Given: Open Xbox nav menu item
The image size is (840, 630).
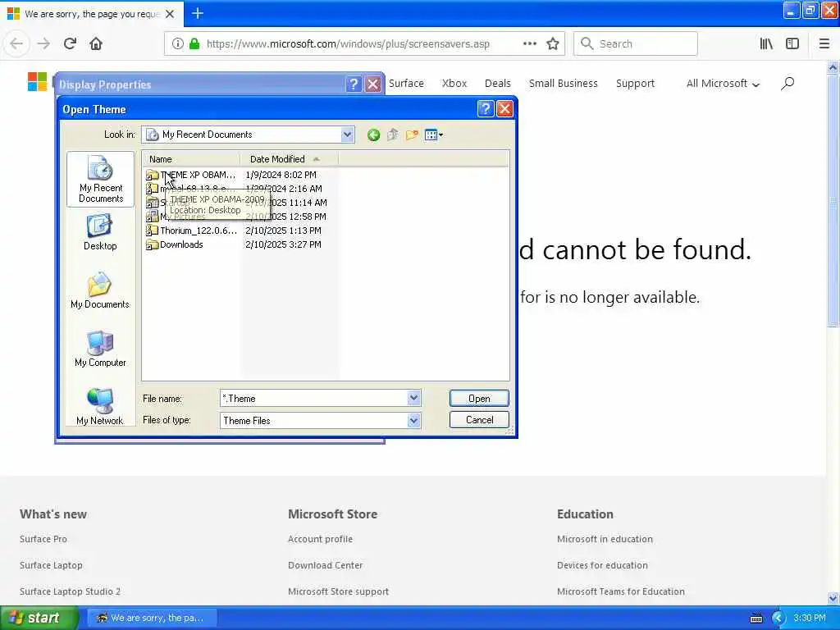Looking at the screenshot, I should pos(454,83).
